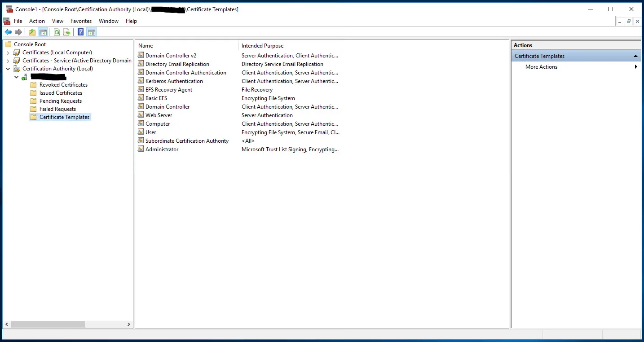Select the Kerberos Authentication template row
Image resolution: width=644 pixels, height=342 pixels.
pyautogui.click(x=174, y=81)
